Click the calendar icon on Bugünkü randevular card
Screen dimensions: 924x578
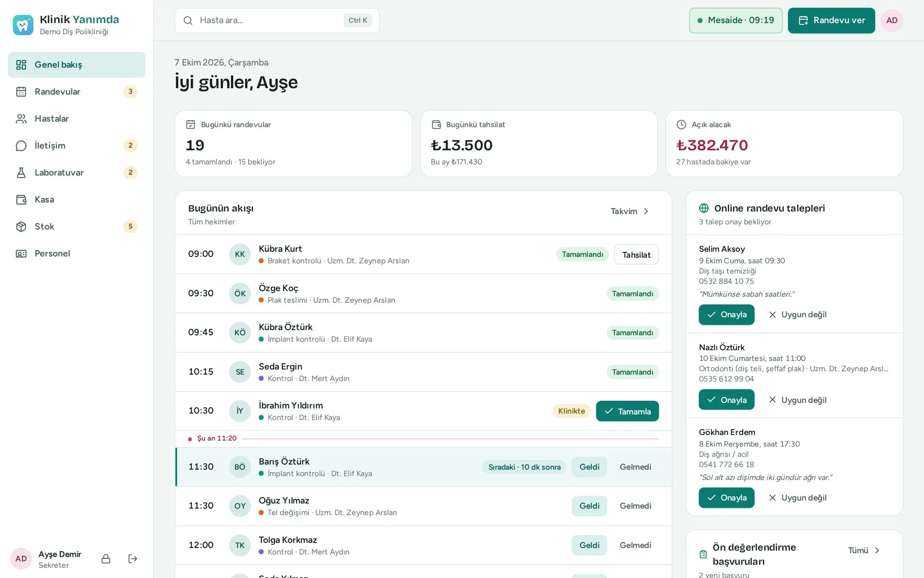click(x=190, y=125)
